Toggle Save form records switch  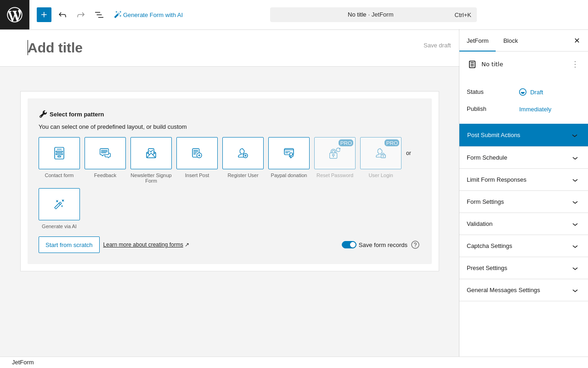coord(349,245)
